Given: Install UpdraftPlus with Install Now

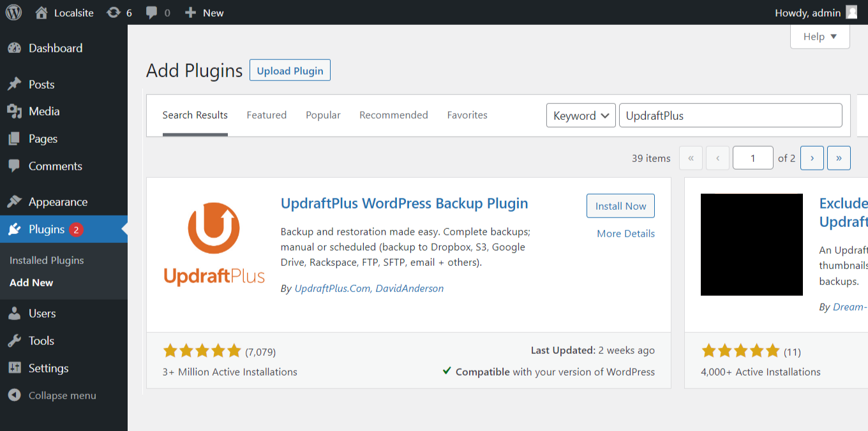Looking at the screenshot, I should (620, 206).
